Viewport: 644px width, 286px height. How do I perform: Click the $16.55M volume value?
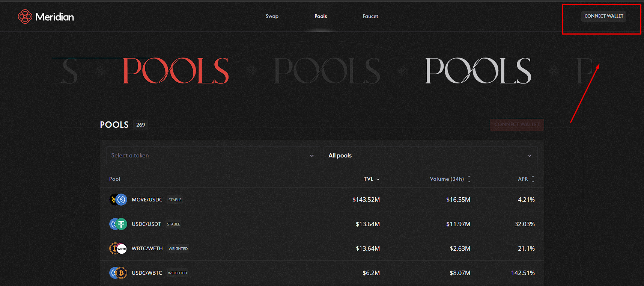[458, 200]
